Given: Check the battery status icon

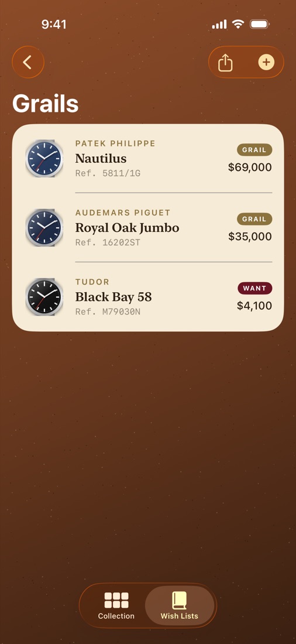Looking at the screenshot, I should (260, 24).
